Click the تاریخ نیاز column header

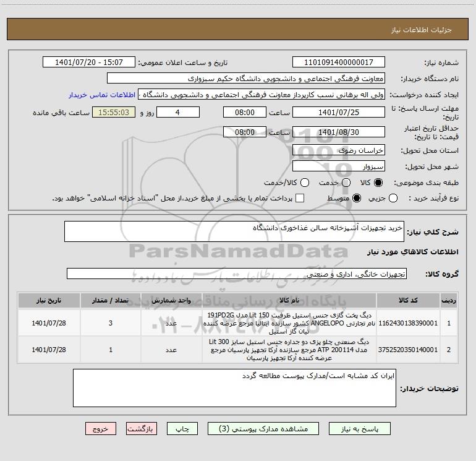click(49, 300)
